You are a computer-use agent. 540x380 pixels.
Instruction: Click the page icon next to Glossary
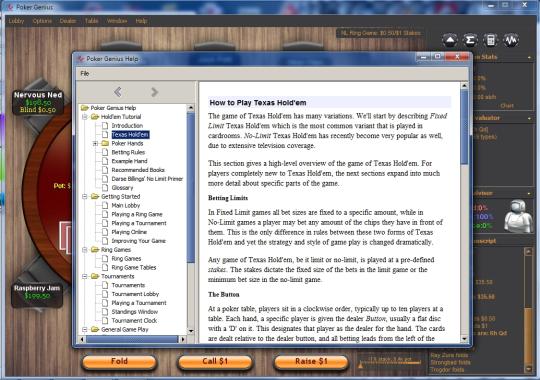point(105,187)
